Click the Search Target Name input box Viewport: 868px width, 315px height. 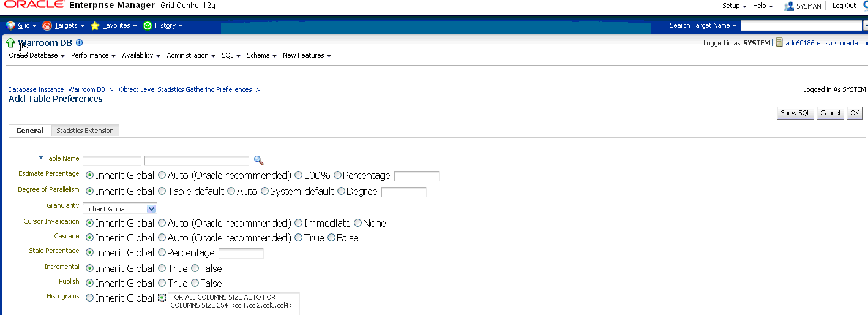click(x=801, y=26)
